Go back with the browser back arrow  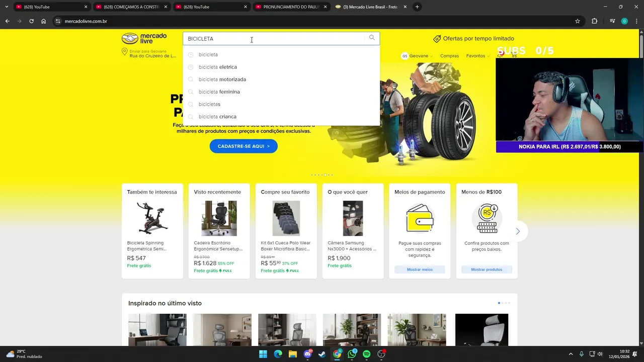pyautogui.click(x=7, y=21)
